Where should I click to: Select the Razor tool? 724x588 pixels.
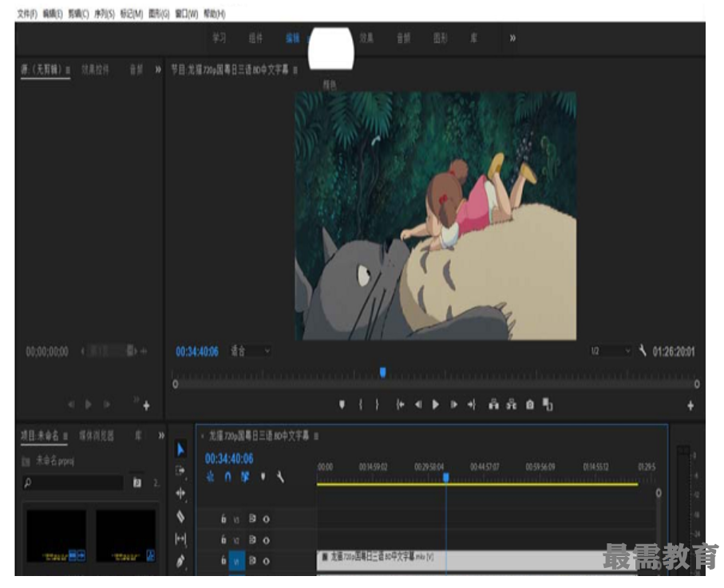(x=180, y=516)
